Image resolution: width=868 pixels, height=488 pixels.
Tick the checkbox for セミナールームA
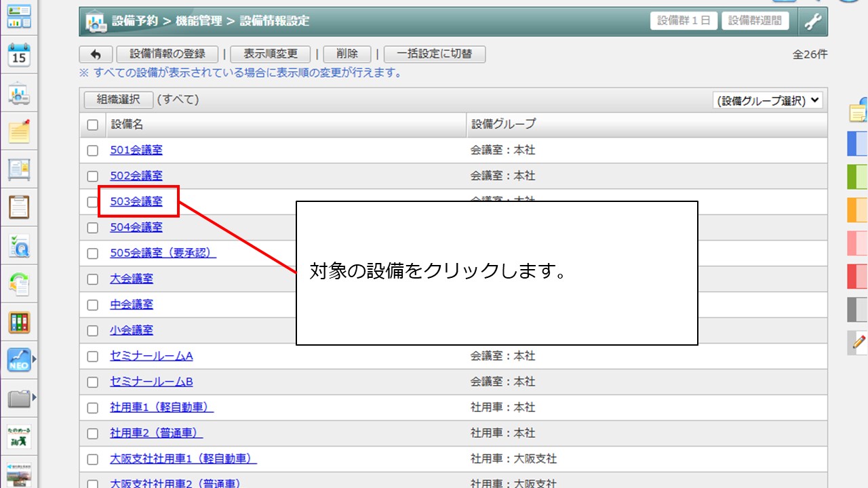click(93, 357)
